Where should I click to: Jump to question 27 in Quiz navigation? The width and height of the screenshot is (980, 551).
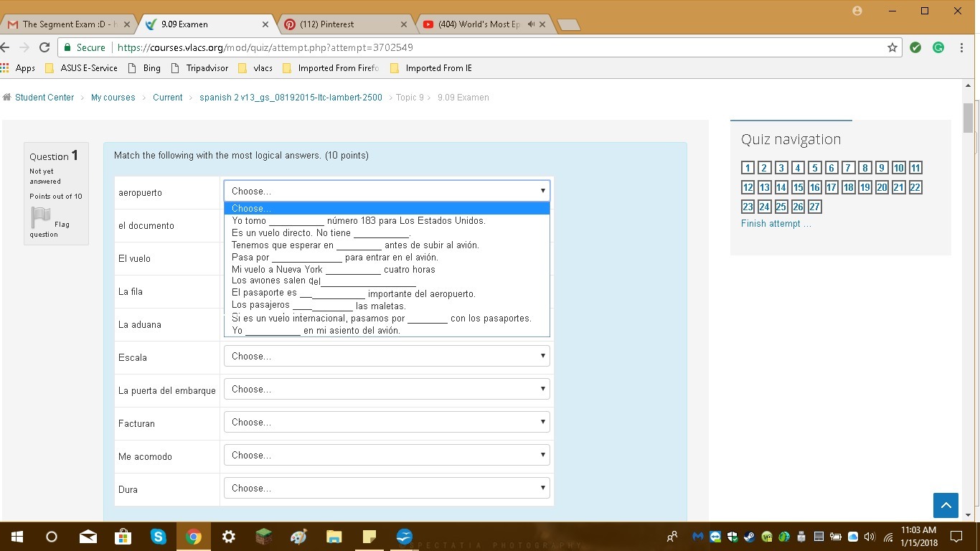pos(814,207)
